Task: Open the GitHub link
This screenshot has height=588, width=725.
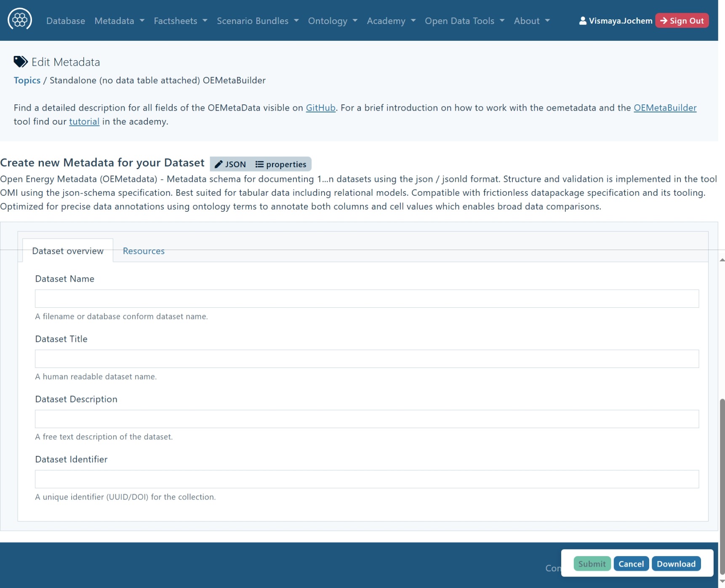Action: [320, 108]
